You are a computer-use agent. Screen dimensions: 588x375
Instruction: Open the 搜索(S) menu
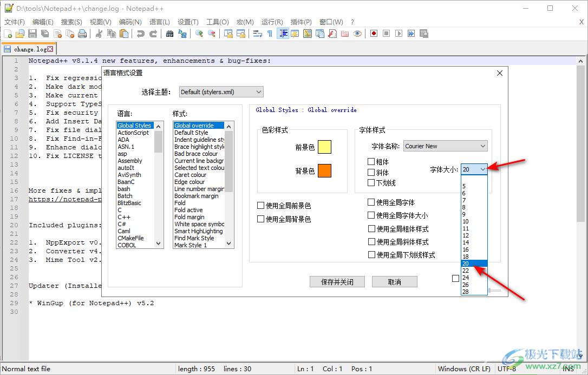point(71,22)
